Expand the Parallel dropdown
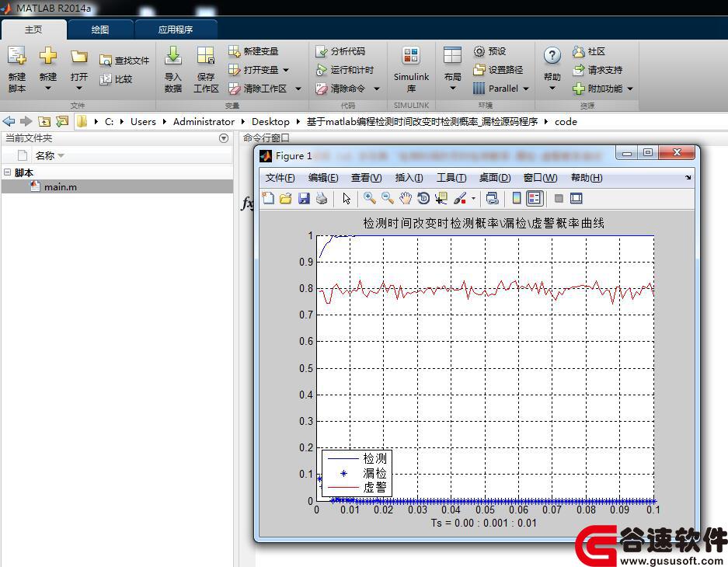This screenshot has width=728, height=567. click(526, 89)
